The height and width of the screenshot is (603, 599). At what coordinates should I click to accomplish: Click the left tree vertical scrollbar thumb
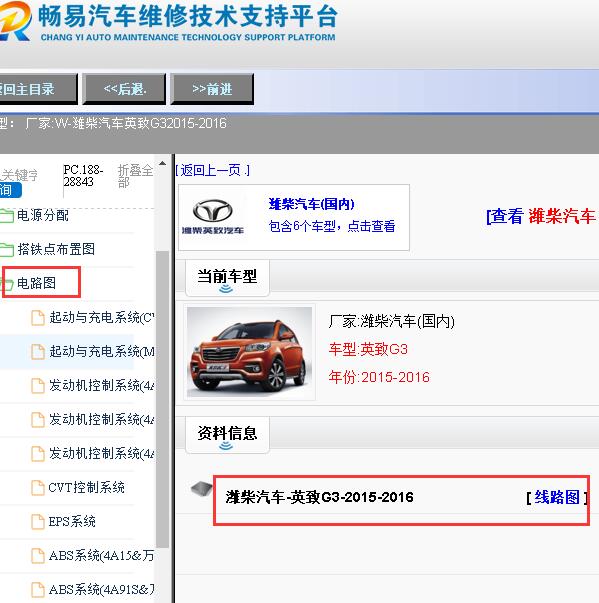(163, 399)
